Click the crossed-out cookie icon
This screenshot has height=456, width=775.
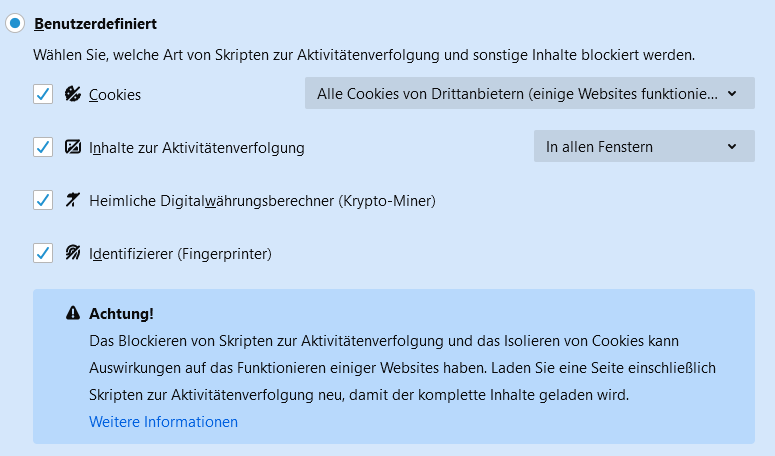(x=73, y=94)
